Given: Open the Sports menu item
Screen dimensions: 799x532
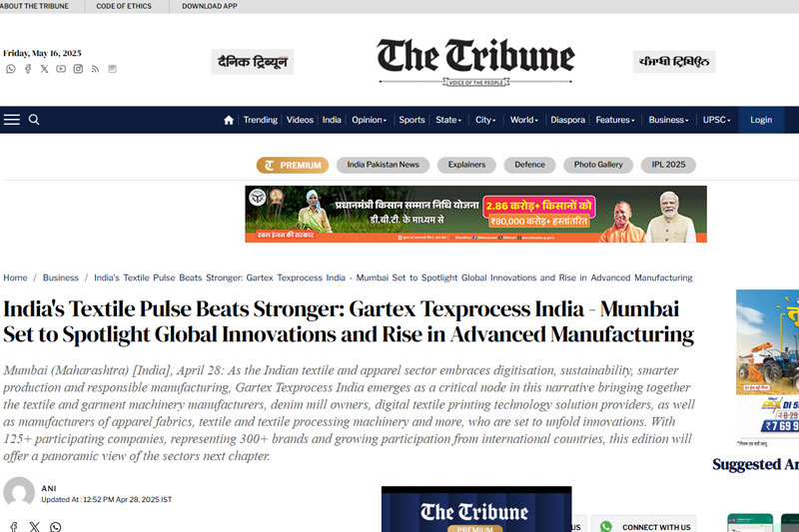Looking at the screenshot, I should [411, 120].
